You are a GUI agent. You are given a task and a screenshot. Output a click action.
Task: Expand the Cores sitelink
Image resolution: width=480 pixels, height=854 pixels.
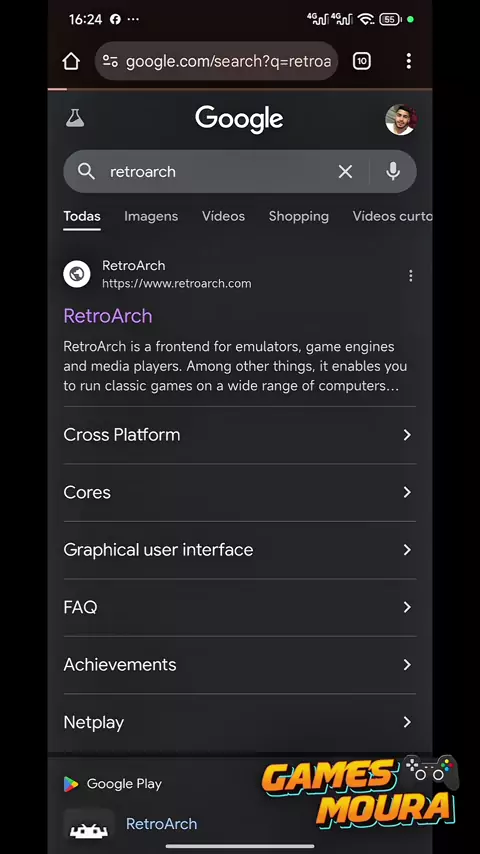[x=240, y=492]
